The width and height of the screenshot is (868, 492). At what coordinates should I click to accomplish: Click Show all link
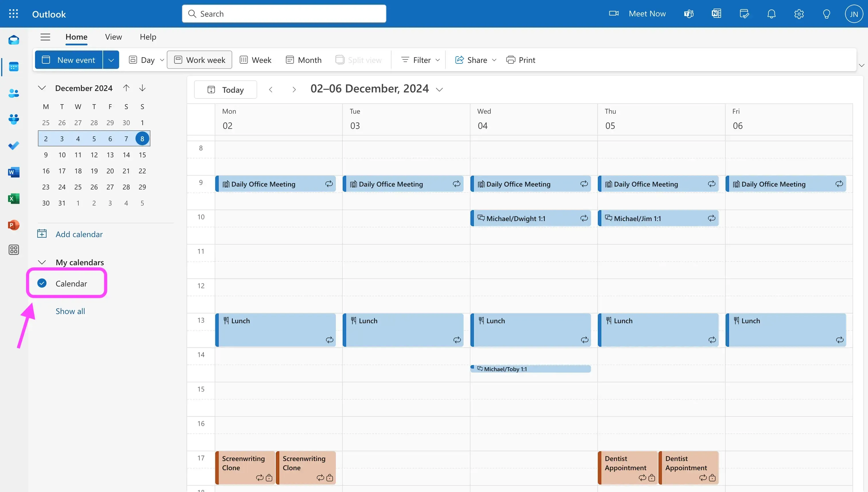pos(70,311)
